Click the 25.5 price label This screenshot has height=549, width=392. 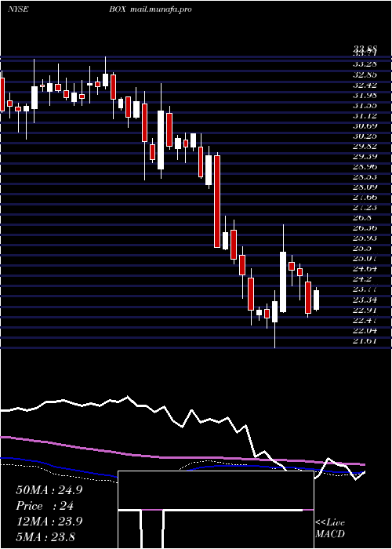pos(362,249)
